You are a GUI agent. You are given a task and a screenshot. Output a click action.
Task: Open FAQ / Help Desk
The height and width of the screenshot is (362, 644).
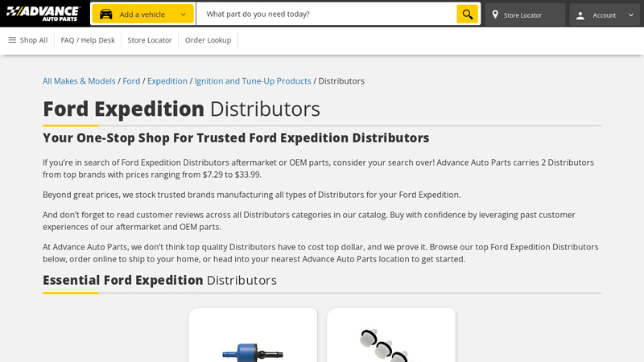[x=88, y=40]
